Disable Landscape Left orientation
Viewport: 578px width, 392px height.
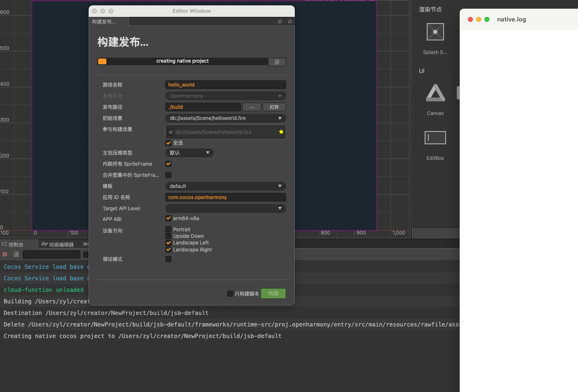tap(169, 243)
